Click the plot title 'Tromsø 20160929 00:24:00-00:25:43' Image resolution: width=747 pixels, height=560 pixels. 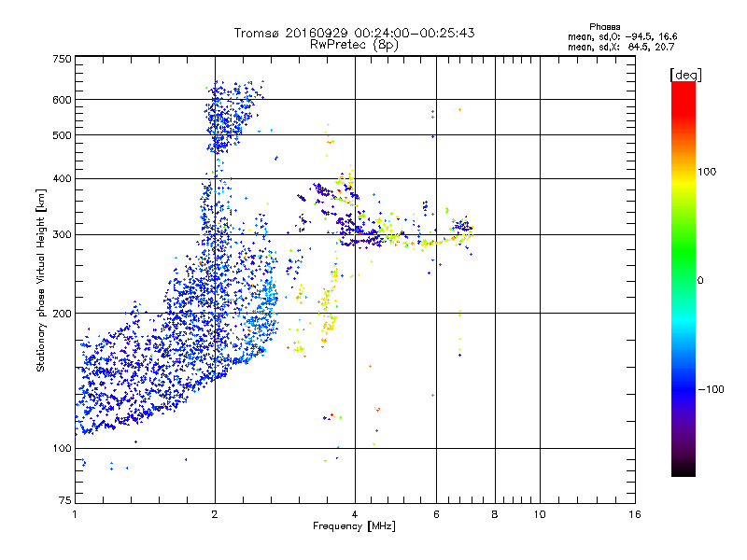click(354, 33)
